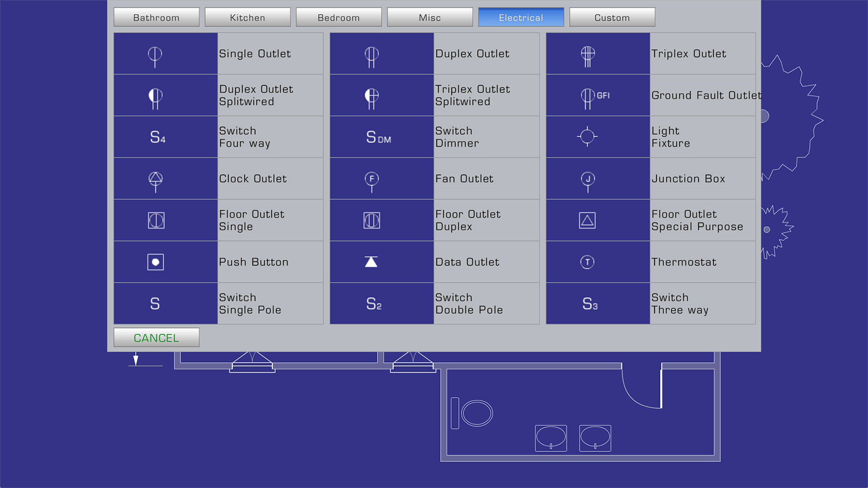Screen dimensions: 868x488
Task: Choose the Floor Outlet Duplex label
Action: (467, 220)
